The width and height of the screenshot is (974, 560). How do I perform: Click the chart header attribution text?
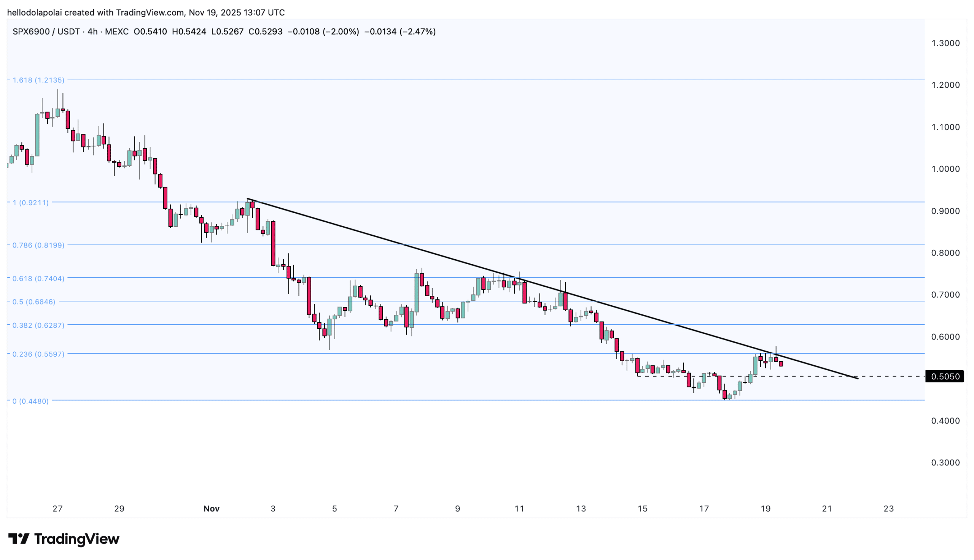coord(146,12)
